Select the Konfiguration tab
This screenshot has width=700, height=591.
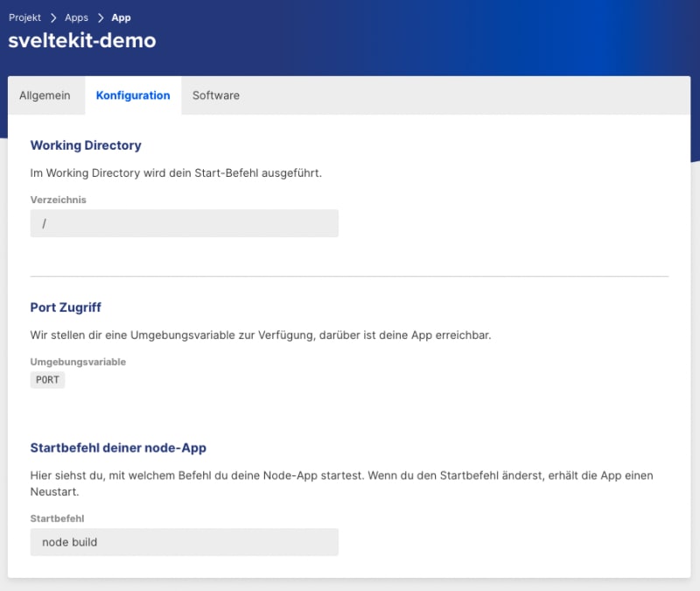[x=133, y=95]
